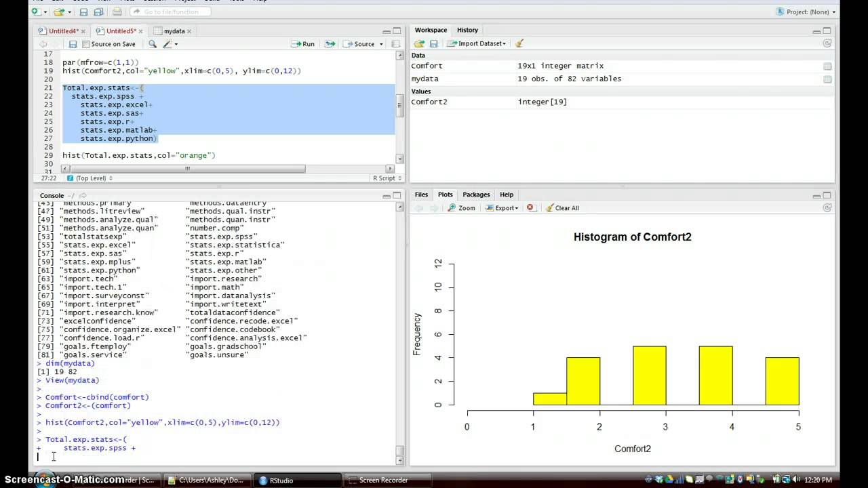Close the mydata tab
Image resolution: width=868 pixels, height=488 pixels.
[189, 31]
